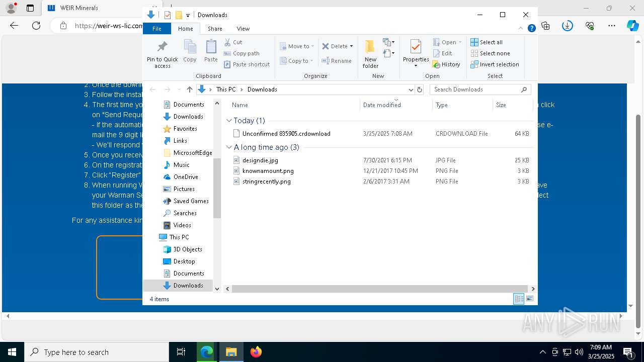Collapse the A long time ago group

(229, 147)
